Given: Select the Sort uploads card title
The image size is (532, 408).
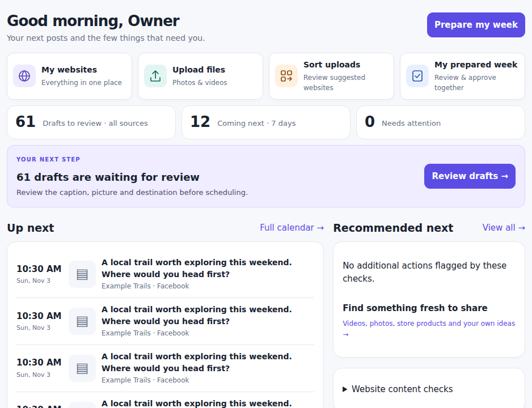Looking at the screenshot, I should [x=332, y=65].
